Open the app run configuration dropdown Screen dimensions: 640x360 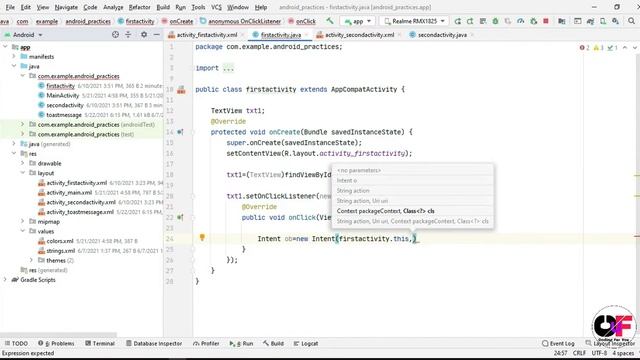[358, 21]
